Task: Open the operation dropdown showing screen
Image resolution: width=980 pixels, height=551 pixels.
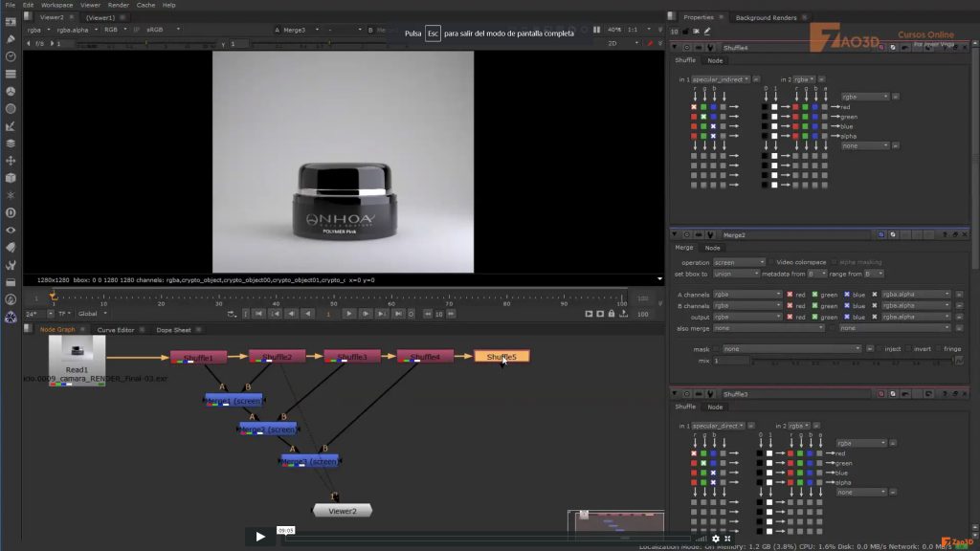Action: pos(739,262)
